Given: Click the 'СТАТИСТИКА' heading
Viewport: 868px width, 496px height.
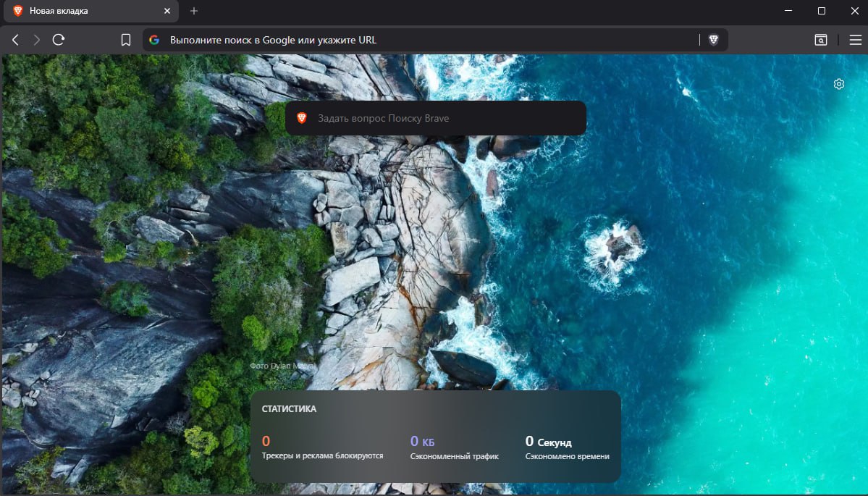Looking at the screenshot, I should pos(289,408).
